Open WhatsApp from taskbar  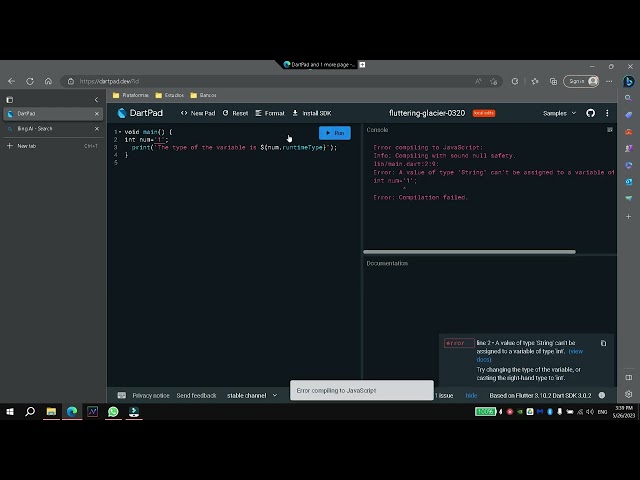pyautogui.click(x=113, y=411)
